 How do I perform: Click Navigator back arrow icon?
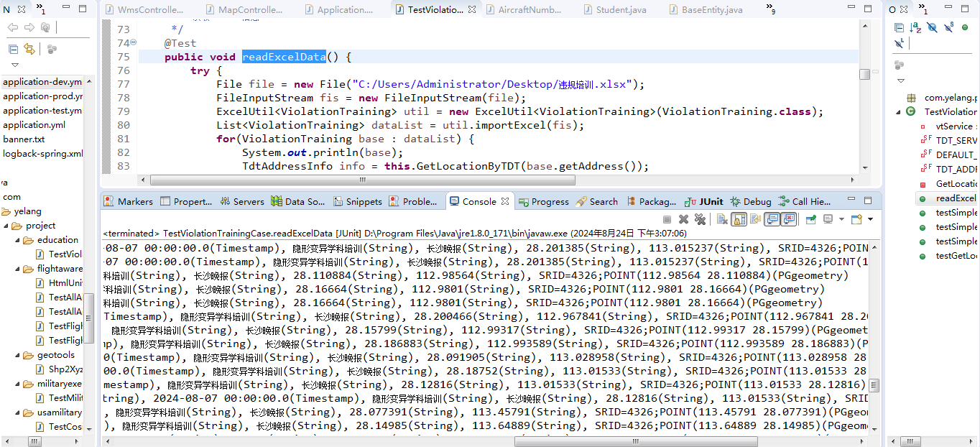12,27
